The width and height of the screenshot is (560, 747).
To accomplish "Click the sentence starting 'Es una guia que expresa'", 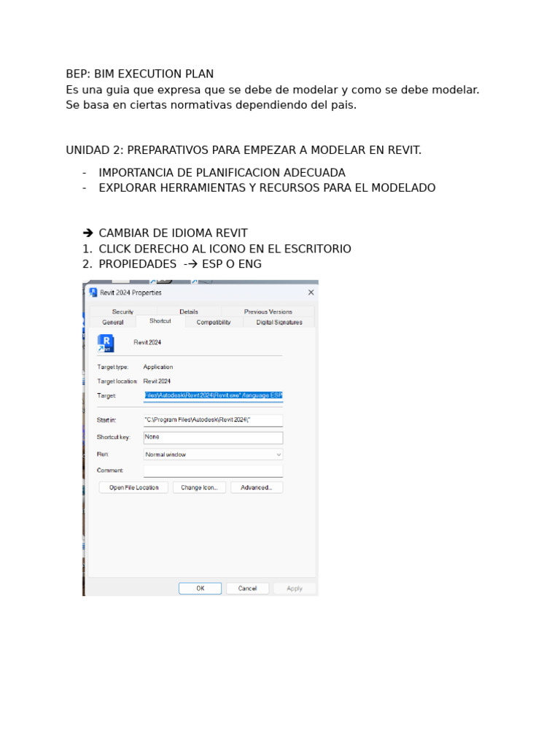I will [x=273, y=90].
